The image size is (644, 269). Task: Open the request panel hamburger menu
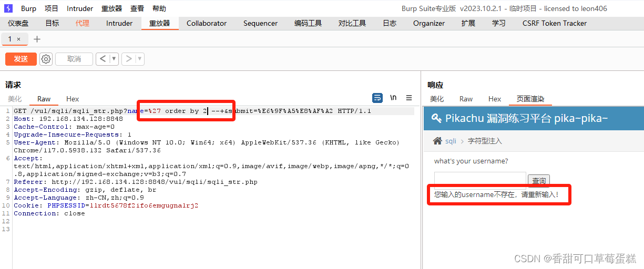coord(409,98)
